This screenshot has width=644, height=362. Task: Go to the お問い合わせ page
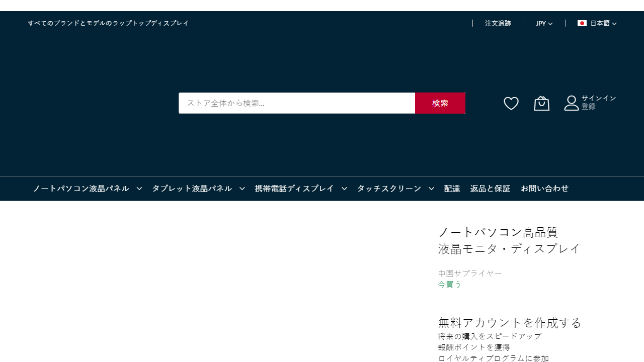[544, 189]
